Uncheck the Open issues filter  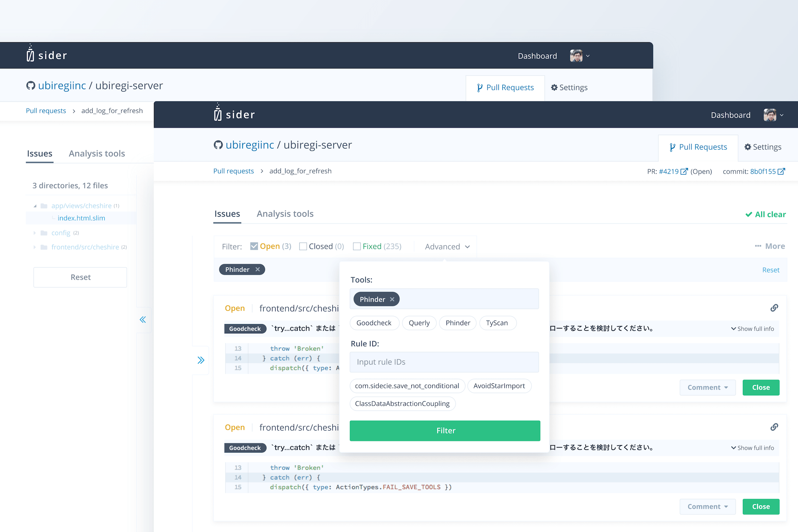pos(254,246)
